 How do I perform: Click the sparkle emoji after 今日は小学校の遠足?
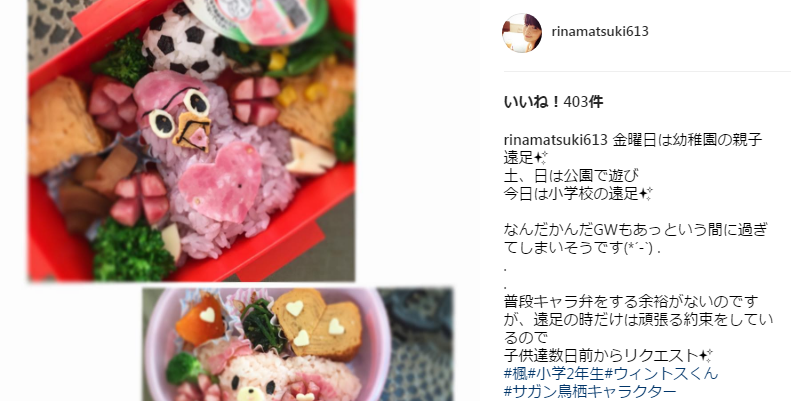coord(646,194)
